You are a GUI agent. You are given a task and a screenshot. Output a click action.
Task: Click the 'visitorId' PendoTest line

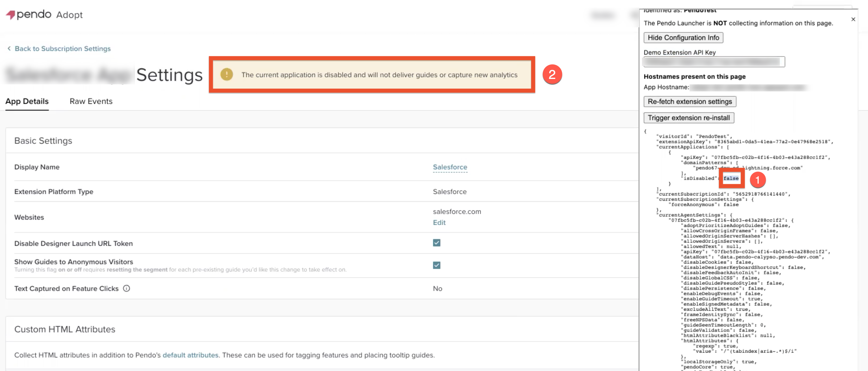694,137
